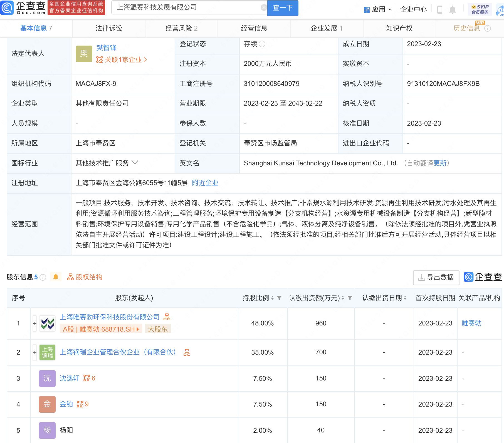Click the 大股东 tag
504x443 pixels.
tap(158, 329)
